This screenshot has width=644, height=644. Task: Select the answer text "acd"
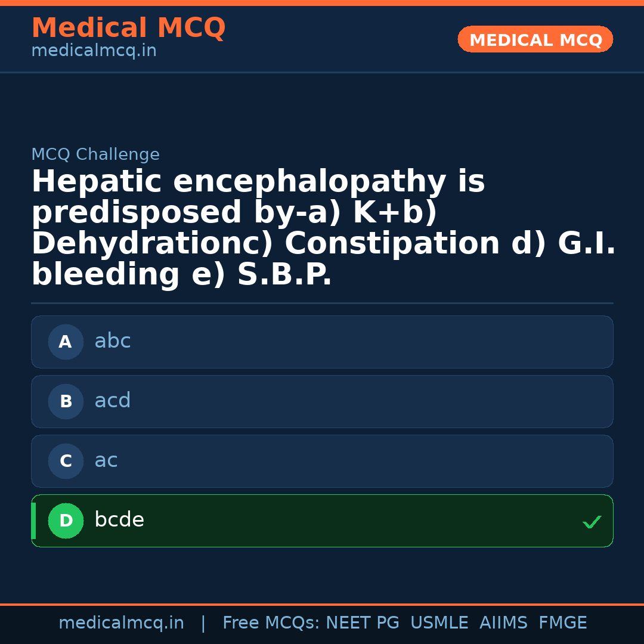coord(113,401)
